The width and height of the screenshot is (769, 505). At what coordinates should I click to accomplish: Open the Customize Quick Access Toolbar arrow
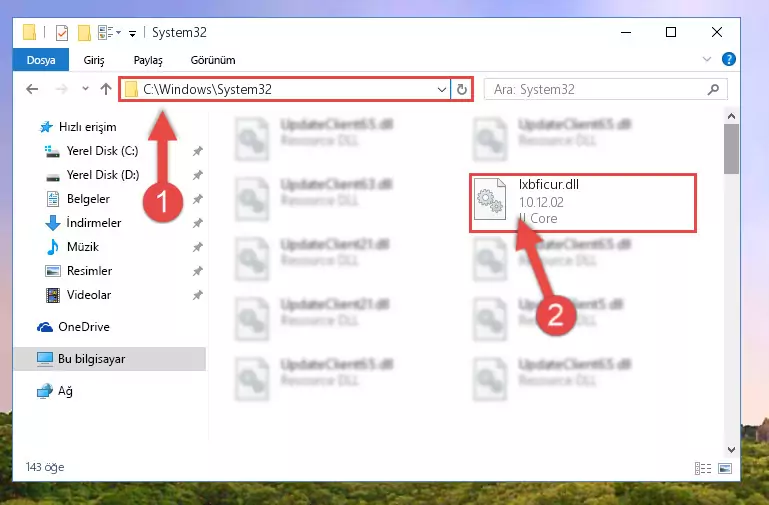(x=132, y=33)
